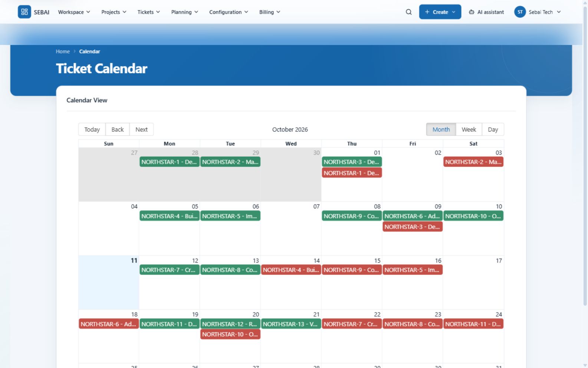Open red NORTHSTAR-1 event on October 01
Viewport: 588px width, 368px height.
(x=352, y=173)
